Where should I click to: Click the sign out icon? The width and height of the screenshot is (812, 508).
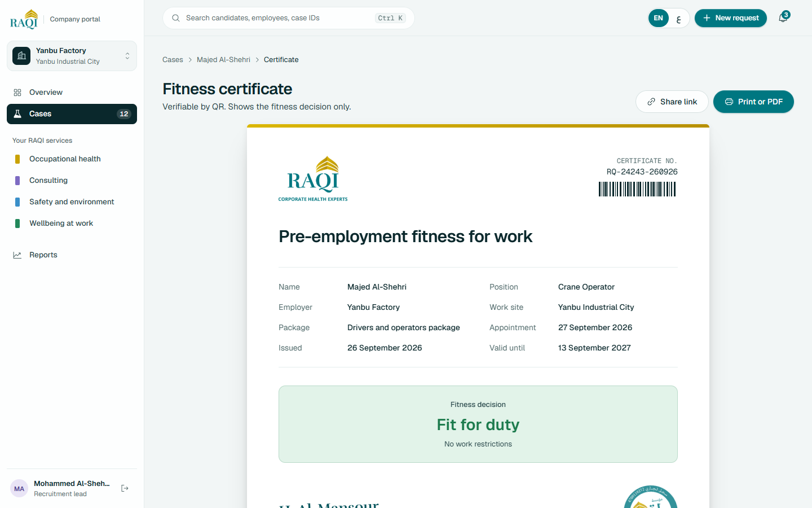click(125, 488)
